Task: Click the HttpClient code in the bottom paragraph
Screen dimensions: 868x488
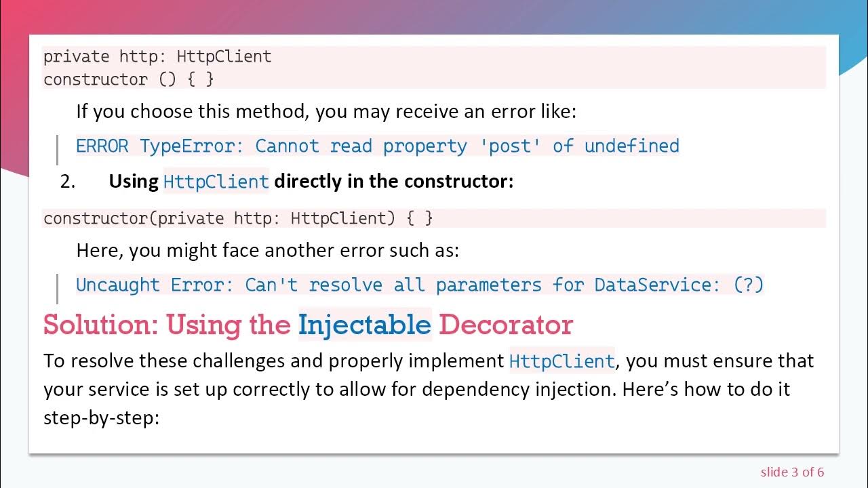Action: pyautogui.click(x=561, y=361)
